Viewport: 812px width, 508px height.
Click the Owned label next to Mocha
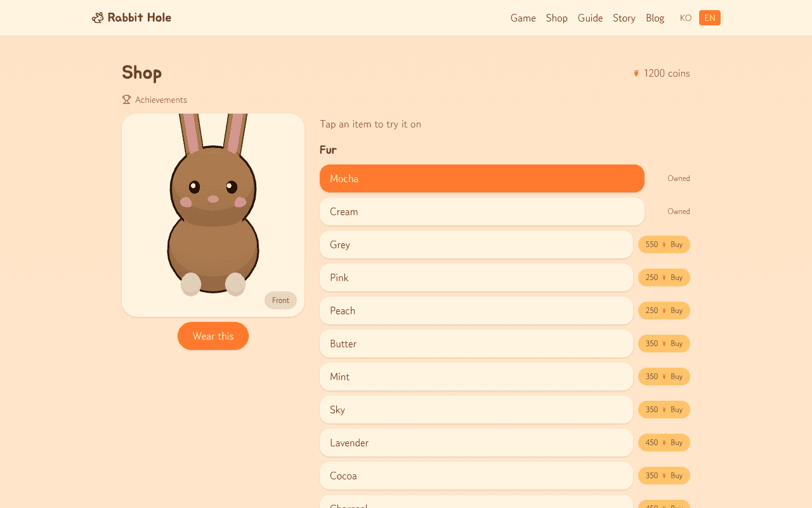click(679, 178)
